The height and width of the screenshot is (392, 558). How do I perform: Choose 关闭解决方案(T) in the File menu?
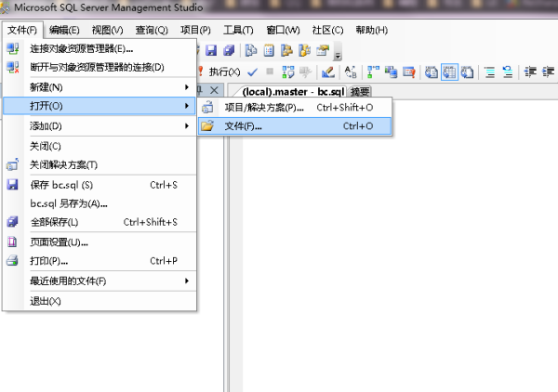100,164
